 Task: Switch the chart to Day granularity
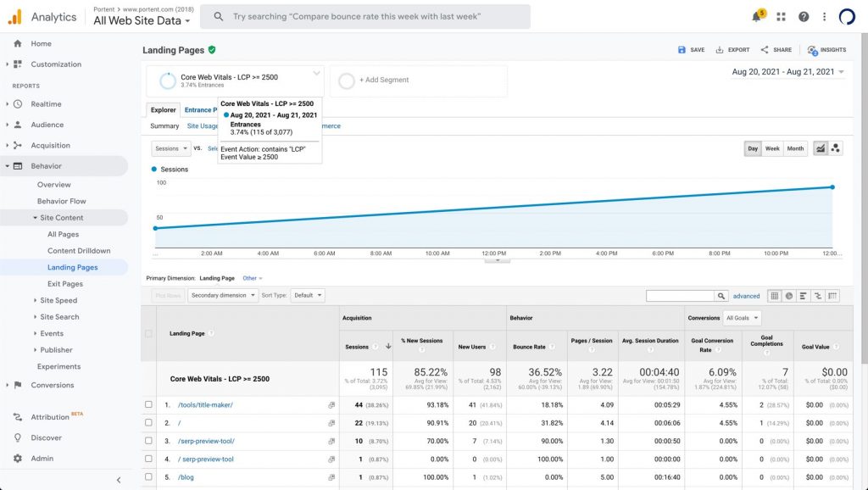click(x=753, y=148)
